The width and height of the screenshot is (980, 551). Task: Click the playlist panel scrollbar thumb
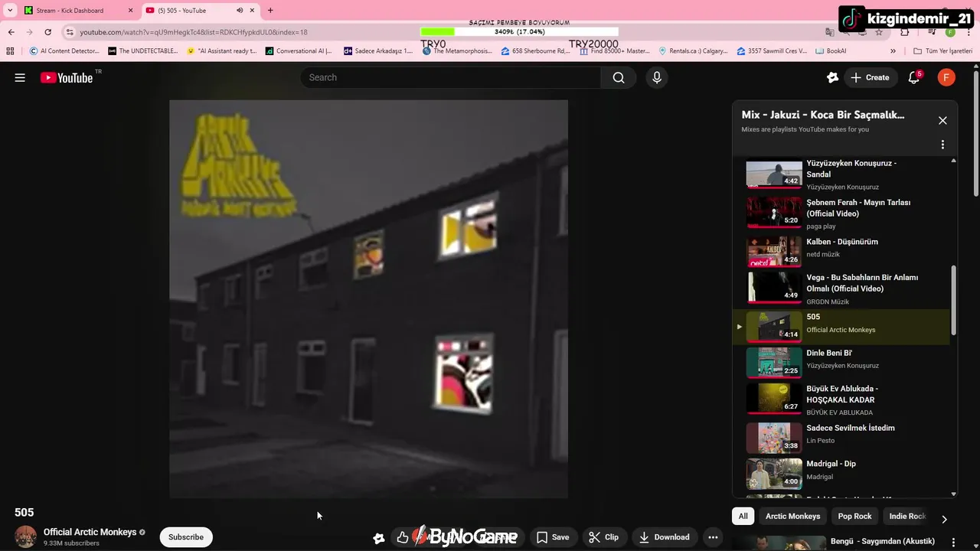tap(953, 300)
